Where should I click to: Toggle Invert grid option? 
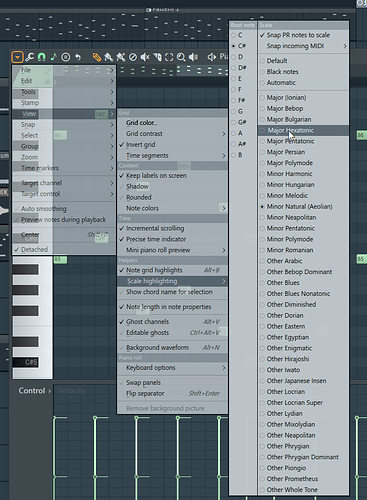(x=172, y=145)
